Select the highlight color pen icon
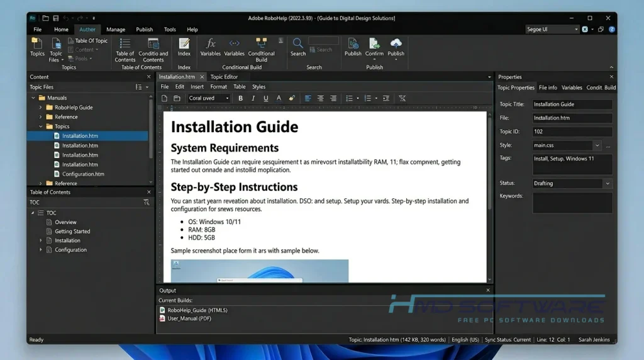The image size is (644, 360). (292, 98)
